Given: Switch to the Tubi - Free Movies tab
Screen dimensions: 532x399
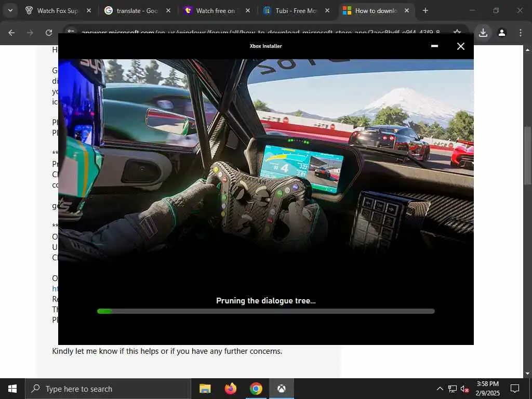Looking at the screenshot, I should point(296,11).
